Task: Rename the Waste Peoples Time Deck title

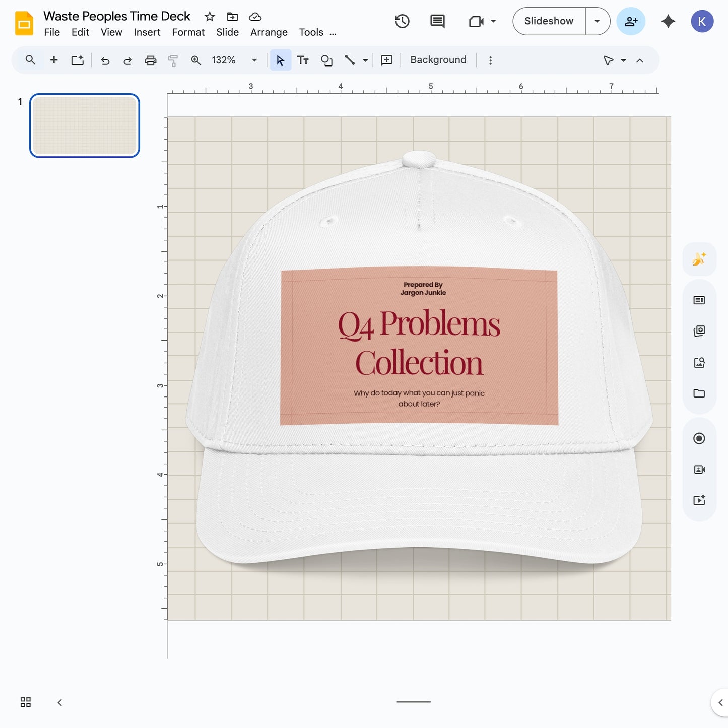Action: pyautogui.click(x=117, y=16)
